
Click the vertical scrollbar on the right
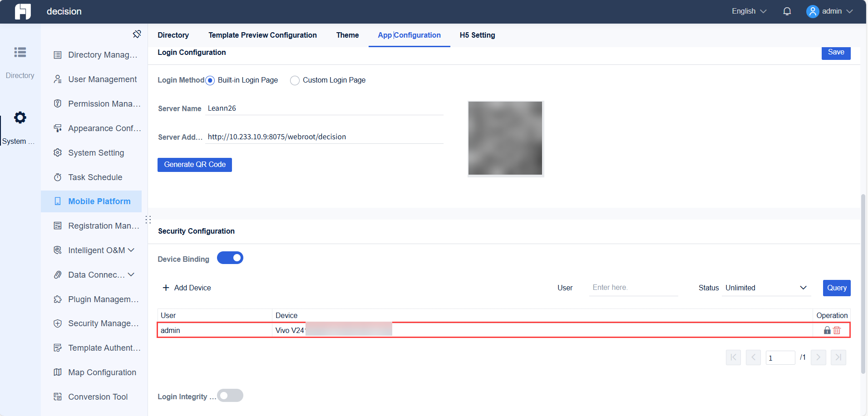point(863,284)
